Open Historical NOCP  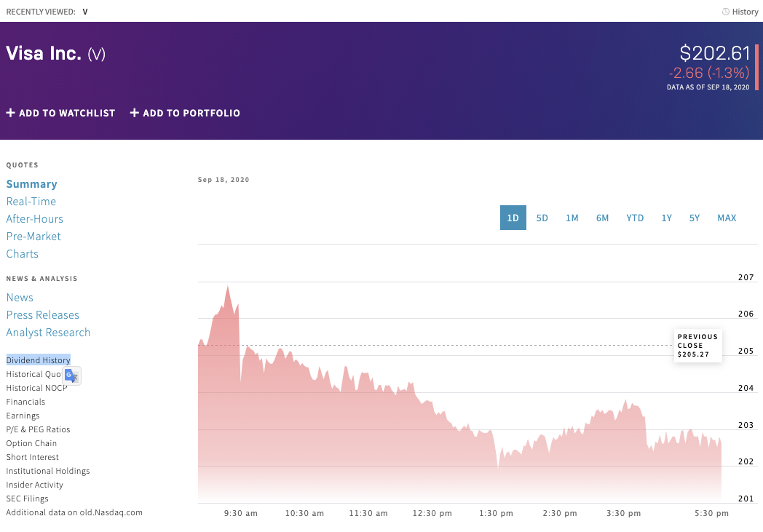(x=36, y=388)
